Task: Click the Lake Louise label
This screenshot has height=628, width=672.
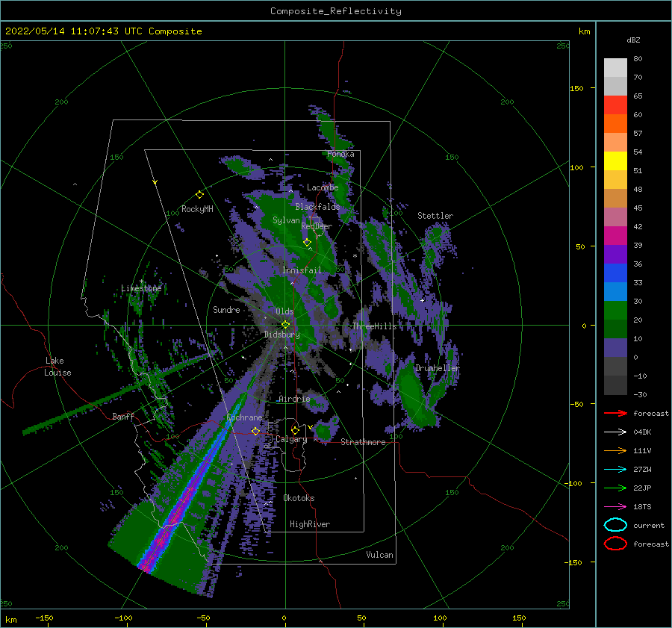Action: (58, 367)
